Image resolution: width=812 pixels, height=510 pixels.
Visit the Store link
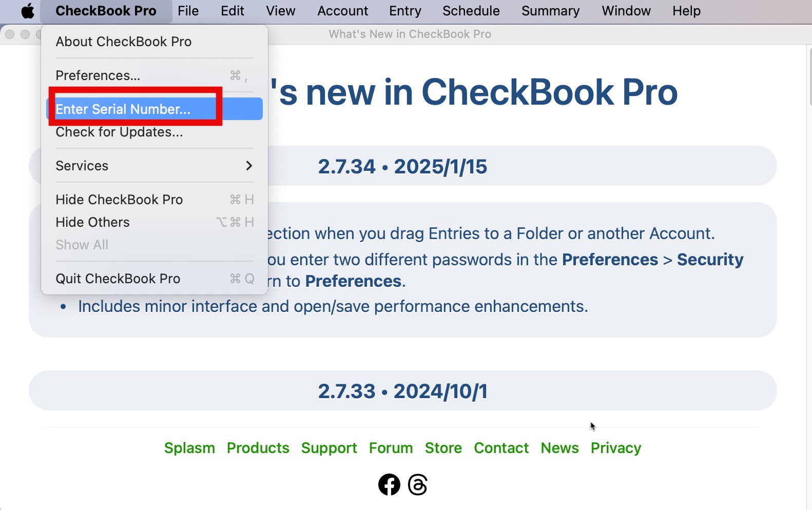click(x=443, y=448)
